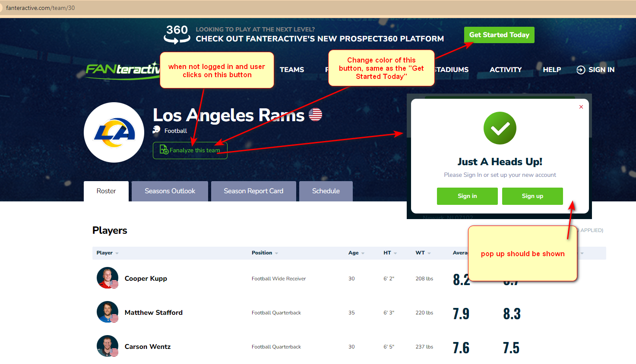Open the HELP menu item
The width and height of the screenshot is (636, 364).
(x=552, y=69)
